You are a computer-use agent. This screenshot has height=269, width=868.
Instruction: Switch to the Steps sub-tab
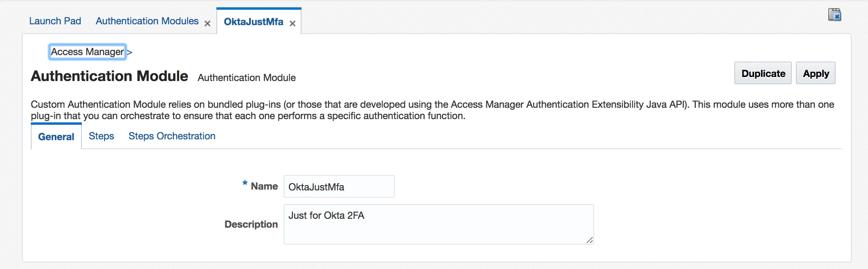click(x=101, y=136)
